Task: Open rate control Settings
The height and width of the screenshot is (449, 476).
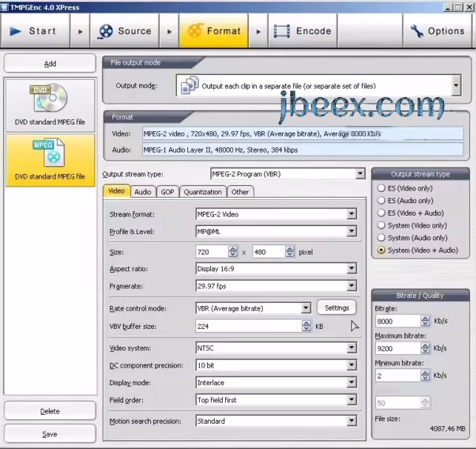Action: pyautogui.click(x=337, y=307)
